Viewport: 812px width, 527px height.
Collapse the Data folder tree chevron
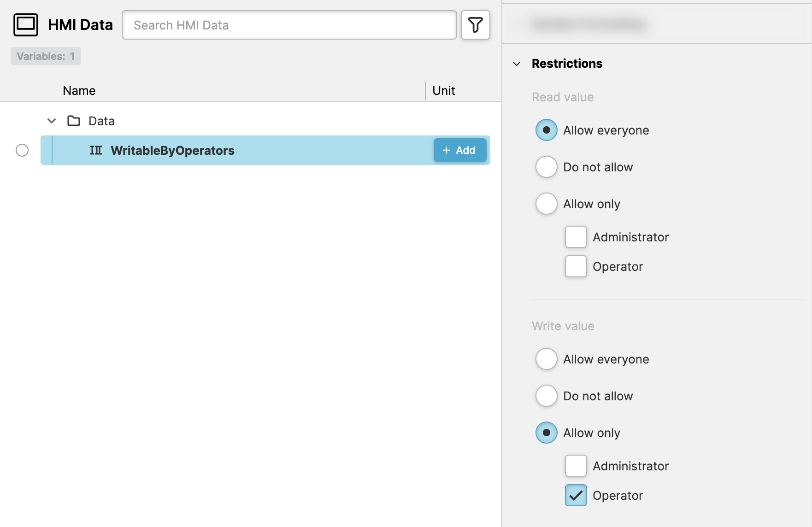coord(52,121)
